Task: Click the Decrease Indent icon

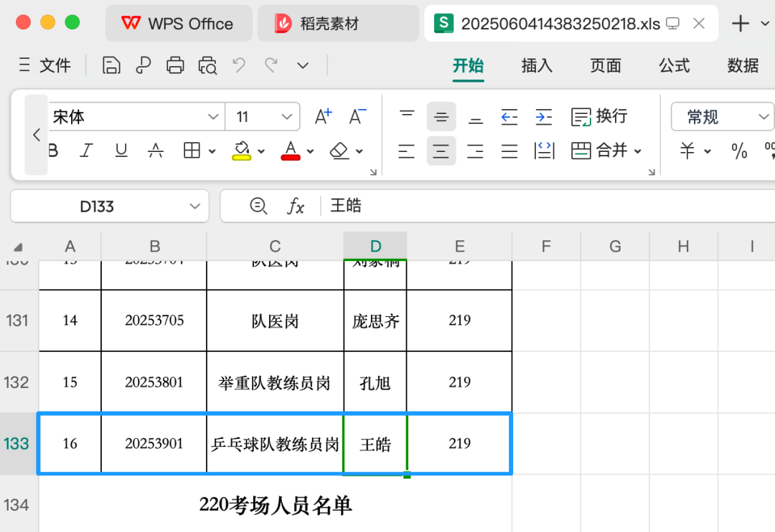Action: click(x=509, y=116)
